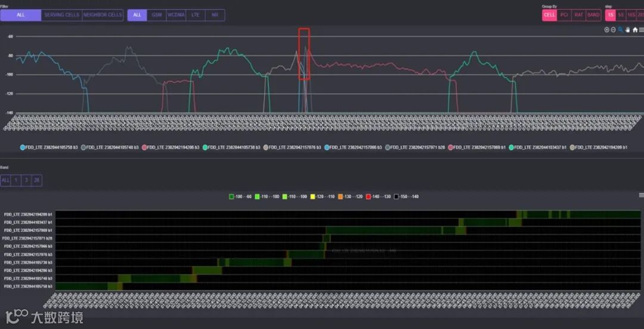Click heatmap row label 2382042157066 b3
Screen dimensions: 644x329
click(x=28, y=247)
